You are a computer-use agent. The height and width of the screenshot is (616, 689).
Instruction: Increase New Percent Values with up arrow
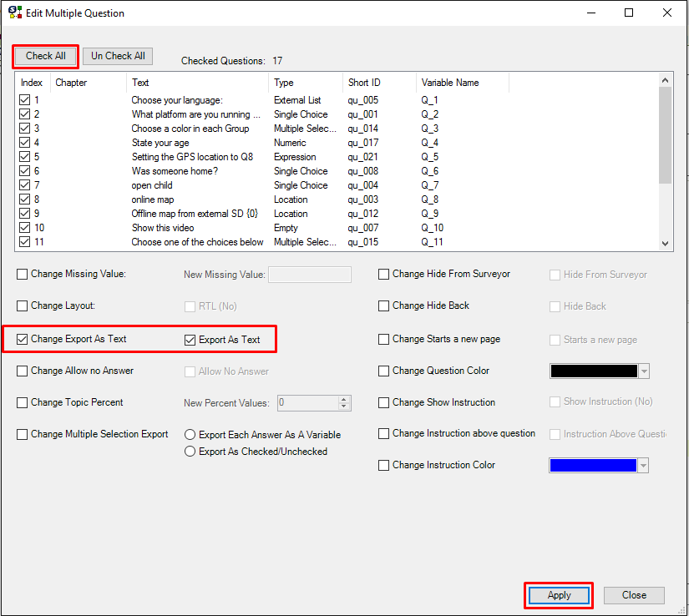click(344, 400)
